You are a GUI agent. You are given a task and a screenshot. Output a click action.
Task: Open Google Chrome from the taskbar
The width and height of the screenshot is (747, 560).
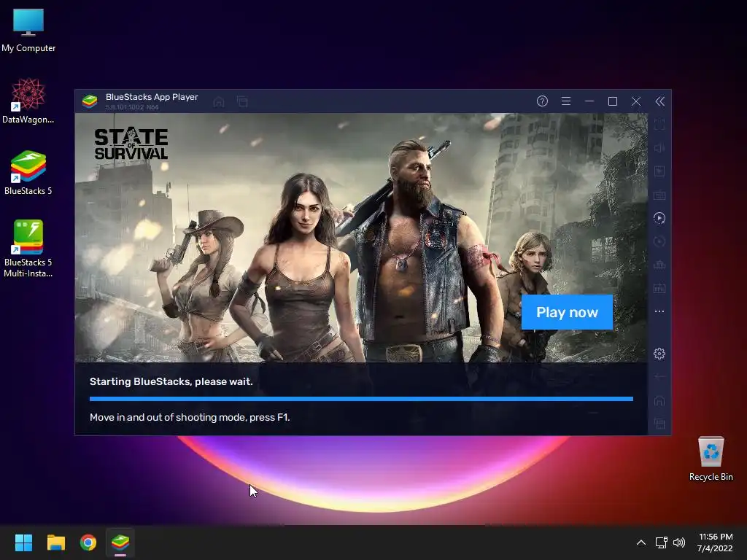[88, 542]
